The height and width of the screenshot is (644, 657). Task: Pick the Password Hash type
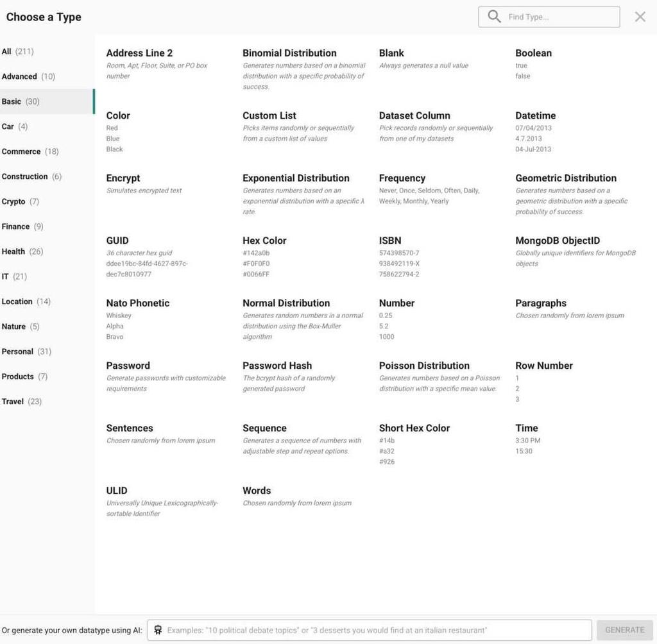tap(277, 366)
